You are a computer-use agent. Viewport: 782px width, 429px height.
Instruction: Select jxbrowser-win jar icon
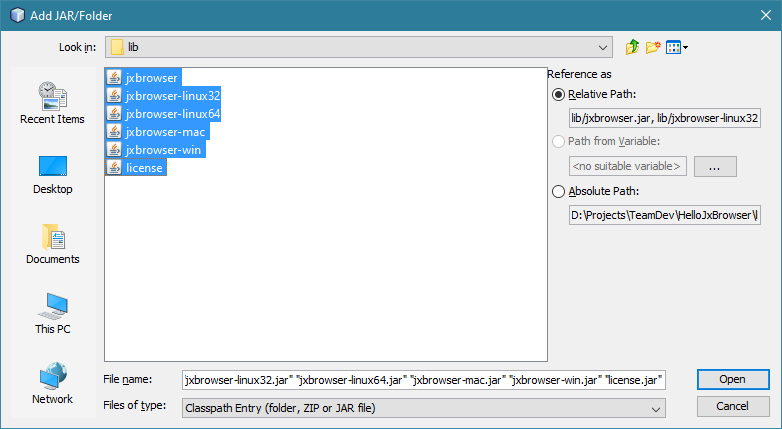tap(114, 149)
